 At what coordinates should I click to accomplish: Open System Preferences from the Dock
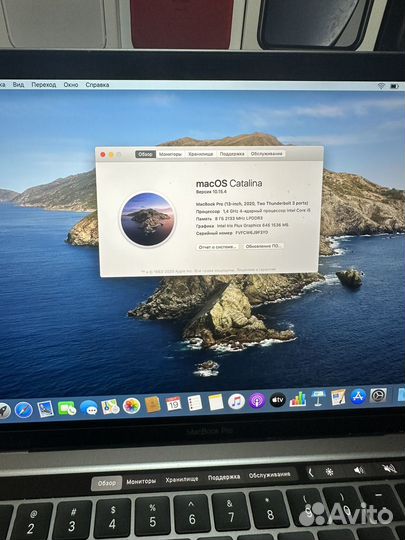point(378,395)
